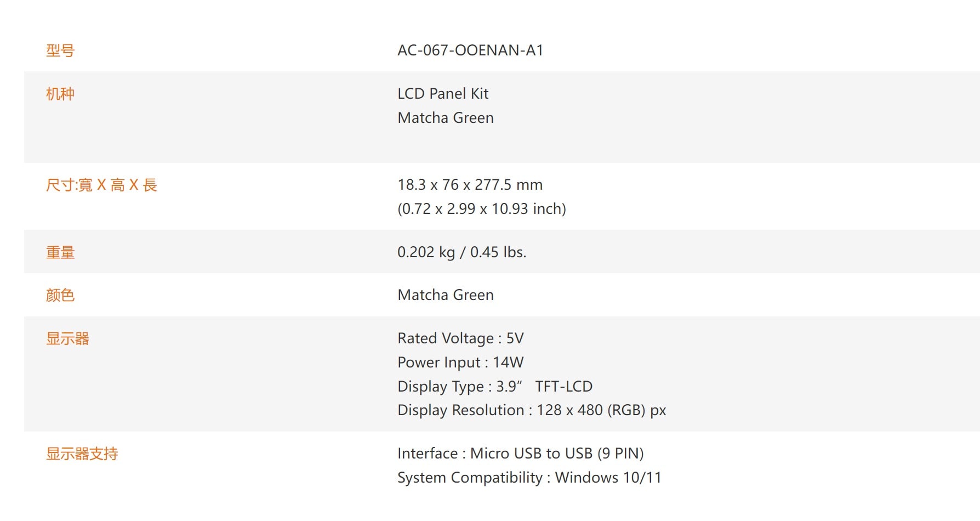
Task: Click the 18.3 x 76 x 277.5 mm value
Action: pos(470,185)
